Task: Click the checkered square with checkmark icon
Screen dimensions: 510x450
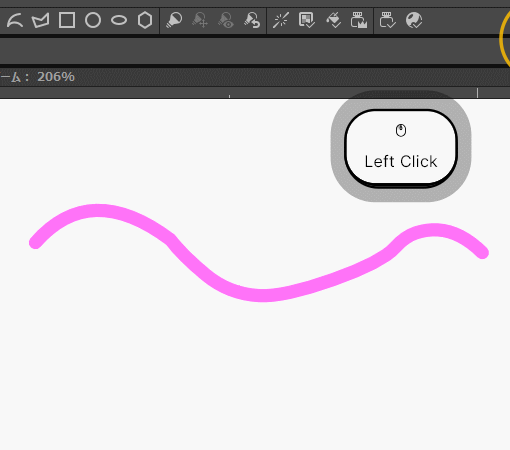Action: (307, 20)
